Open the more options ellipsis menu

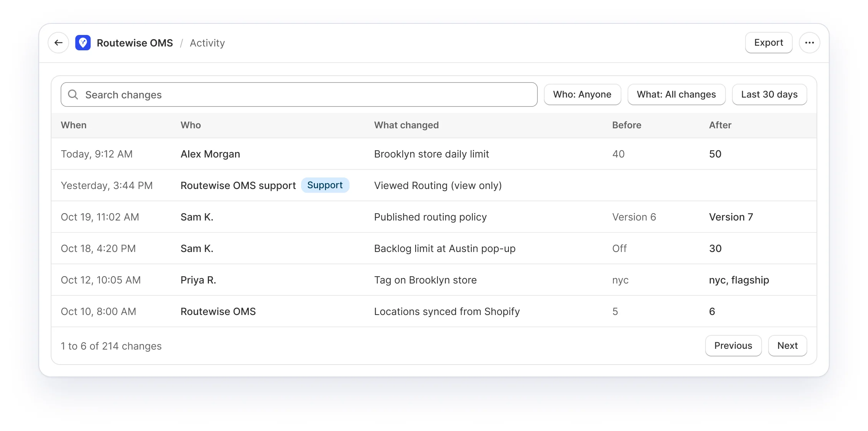tap(810, 43)
